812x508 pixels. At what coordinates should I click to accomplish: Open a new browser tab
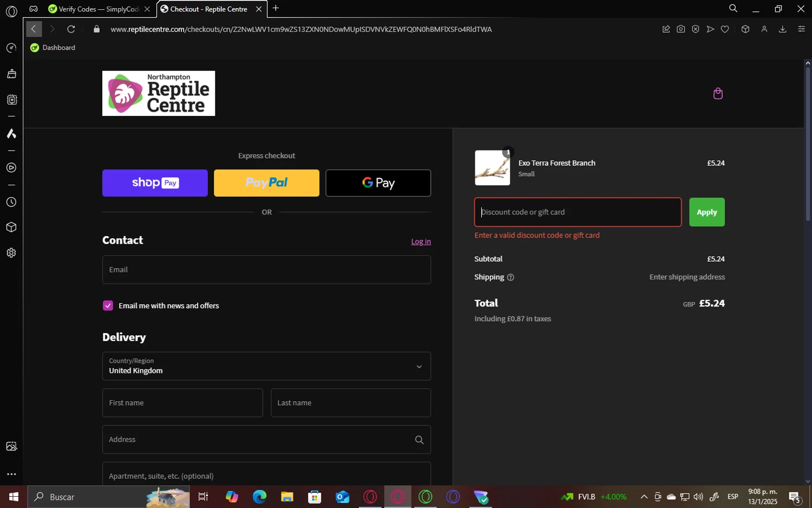coord(276,8)
